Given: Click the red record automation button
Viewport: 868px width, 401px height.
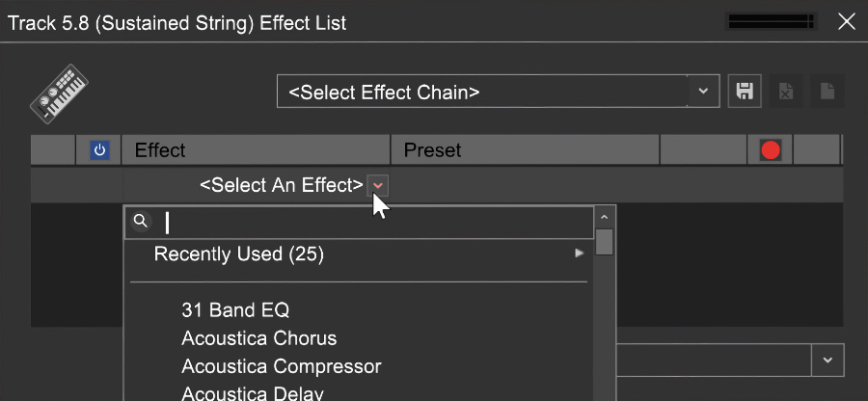Looking at the screenshot, I should [x=770, y=150].
